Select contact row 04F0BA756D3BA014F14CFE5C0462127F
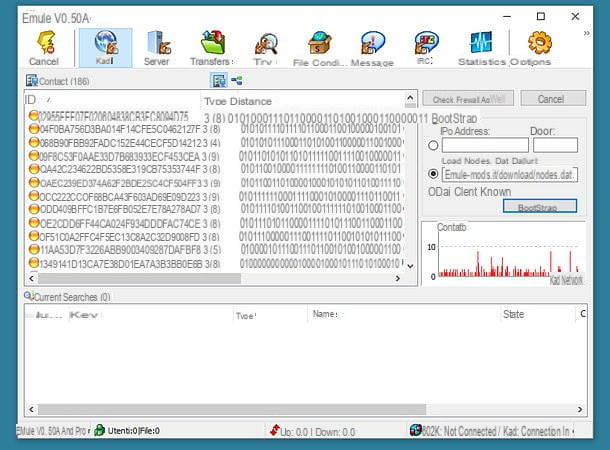 point(216,129)
